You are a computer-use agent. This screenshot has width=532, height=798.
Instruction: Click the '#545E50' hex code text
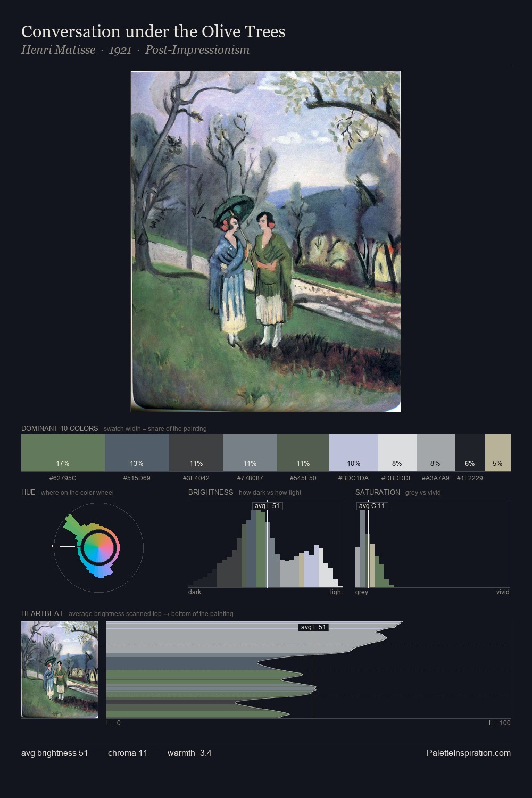click(303, 478)
